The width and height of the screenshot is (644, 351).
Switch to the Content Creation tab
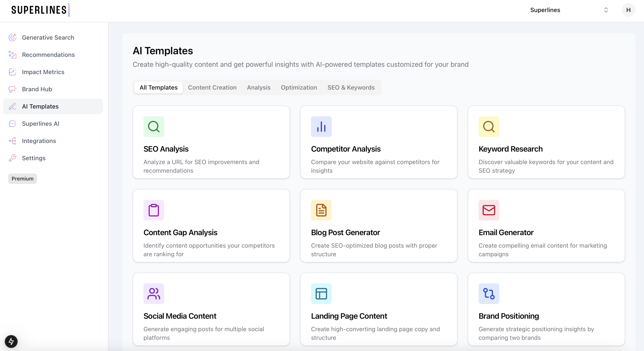[x=212, y=87]
